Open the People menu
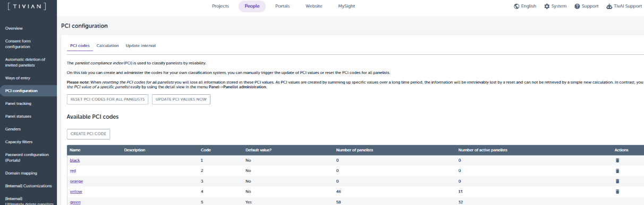The image size is (644, 205). click(252, 6)
